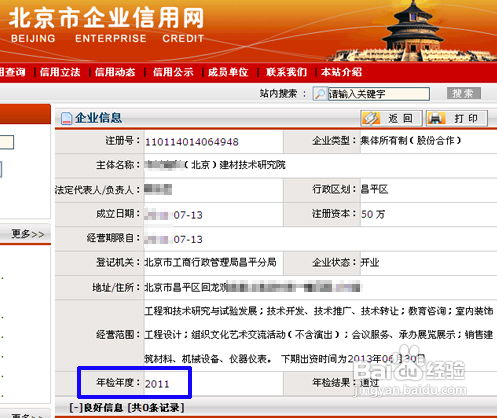Click the 成立日期 value 07-13
This screenshot has width=497, height=418.
click(x=188, y=215)
